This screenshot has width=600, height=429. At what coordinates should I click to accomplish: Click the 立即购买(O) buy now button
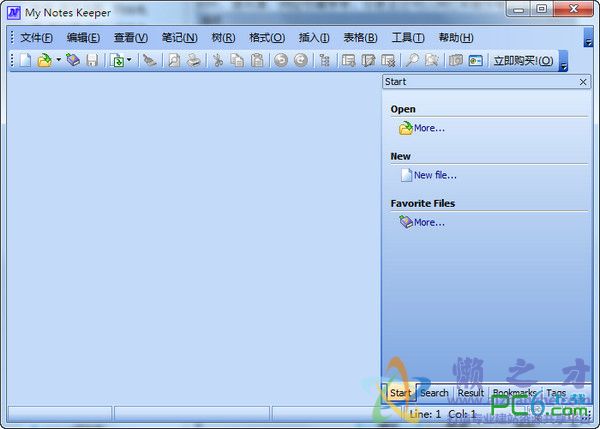click(523, 60)
